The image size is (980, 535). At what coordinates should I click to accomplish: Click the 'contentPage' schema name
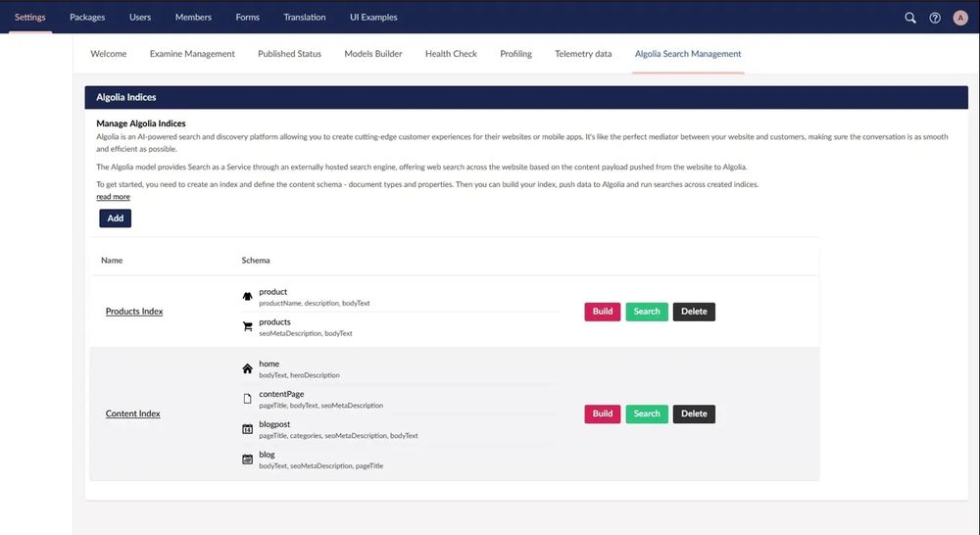281,394
